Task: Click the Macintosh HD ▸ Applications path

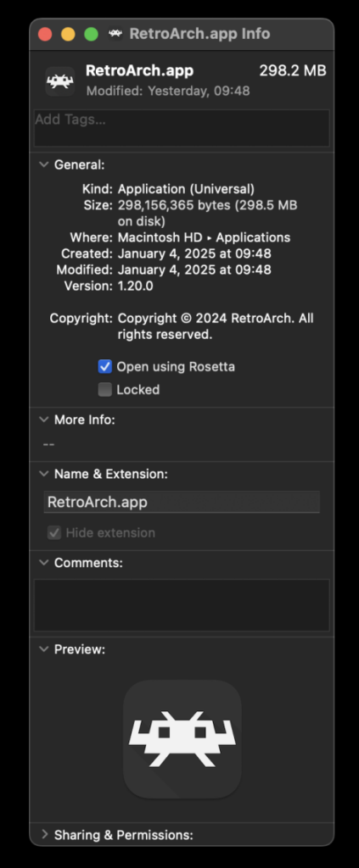Action: coord(204,237)
